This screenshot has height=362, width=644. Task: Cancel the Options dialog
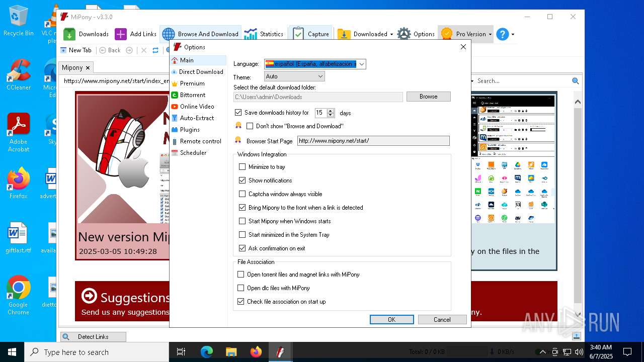(442, 320)
